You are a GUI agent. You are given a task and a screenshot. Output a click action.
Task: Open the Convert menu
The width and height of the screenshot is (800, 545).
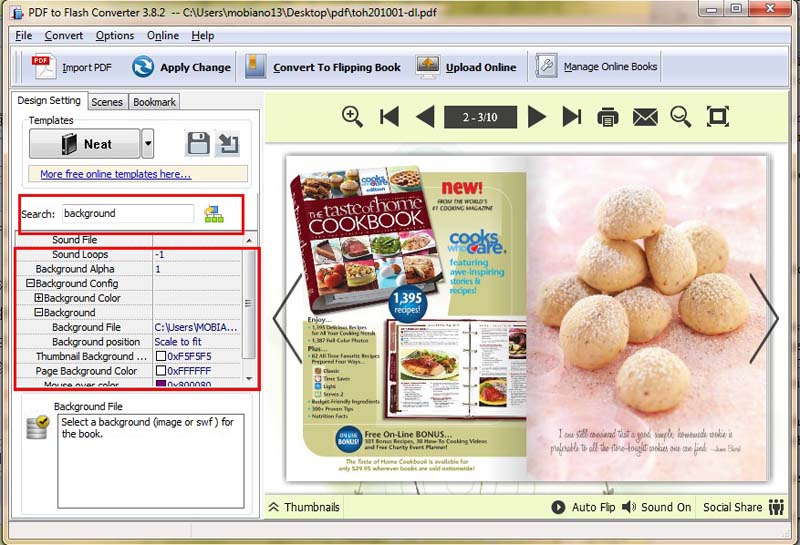pos(64,36)
